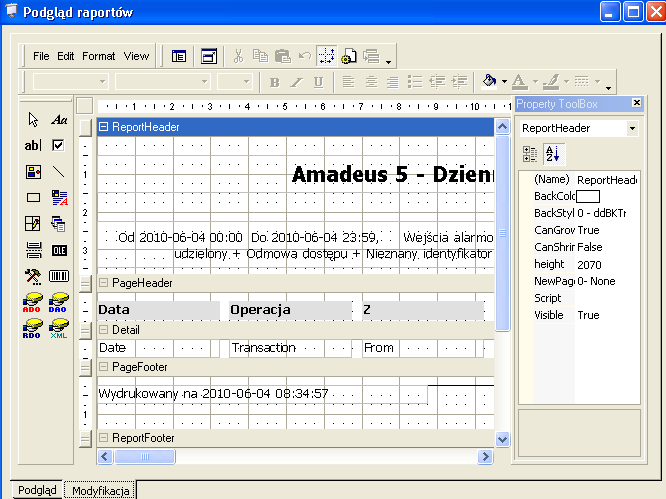Viewport: 666px width, 499px height.
Task: Click the Paste icon
Action: (282, 56)
